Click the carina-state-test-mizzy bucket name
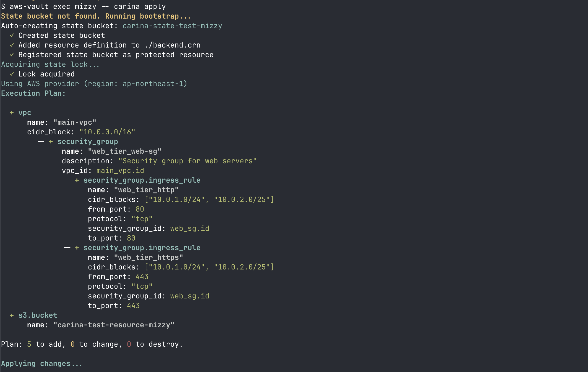Screen dimensions: 588x372 (x=172, y=26)
